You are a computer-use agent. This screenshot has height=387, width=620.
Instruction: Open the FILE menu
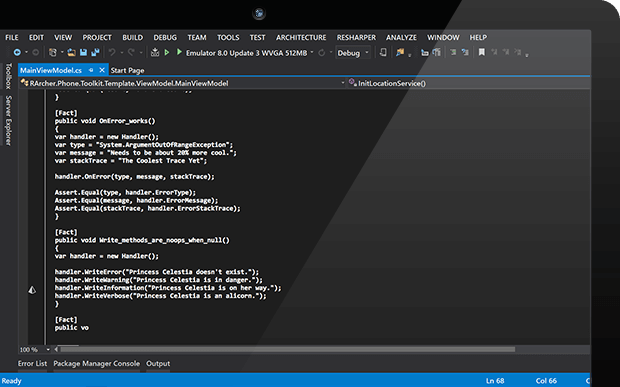pos(11,38)
